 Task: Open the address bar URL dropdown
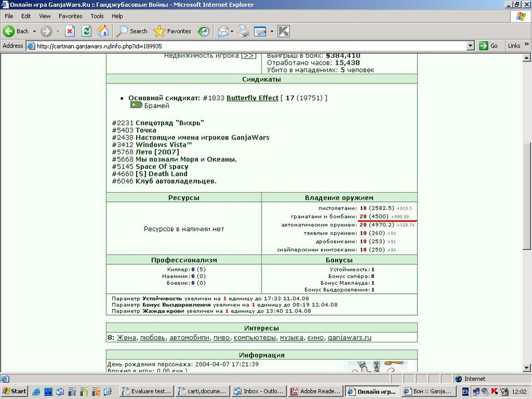tap(470, 46)
